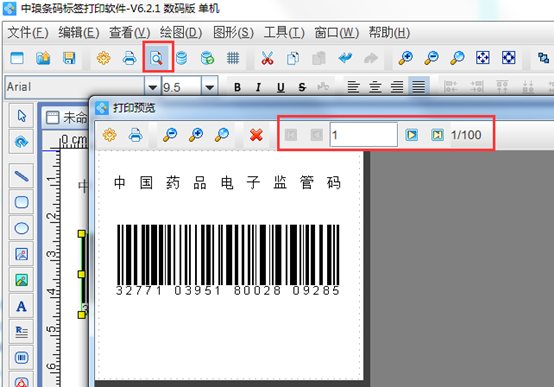Toggle bold text formatting
Viewport: 554px width, 387px height.
[237, 87]
